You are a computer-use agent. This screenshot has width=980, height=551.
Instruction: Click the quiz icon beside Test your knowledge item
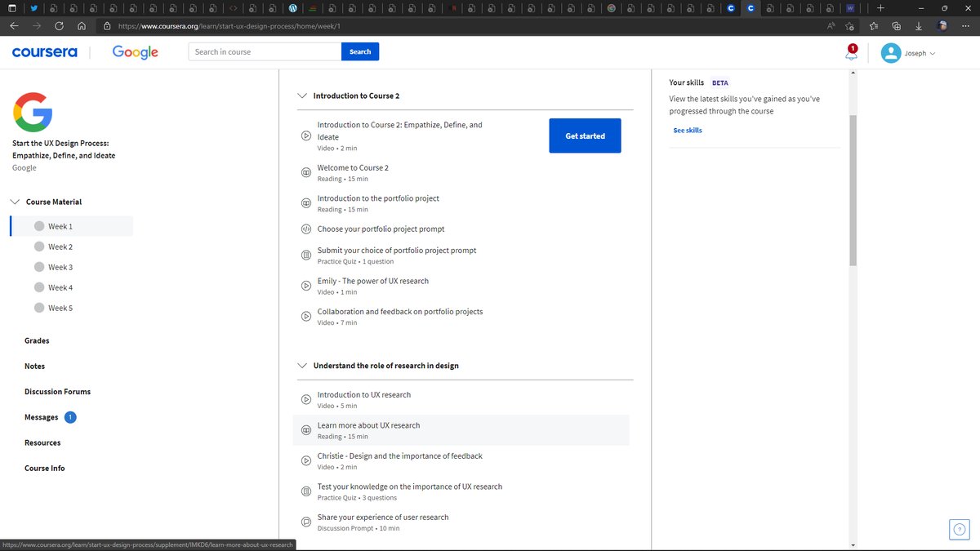[x=306, y=491]
